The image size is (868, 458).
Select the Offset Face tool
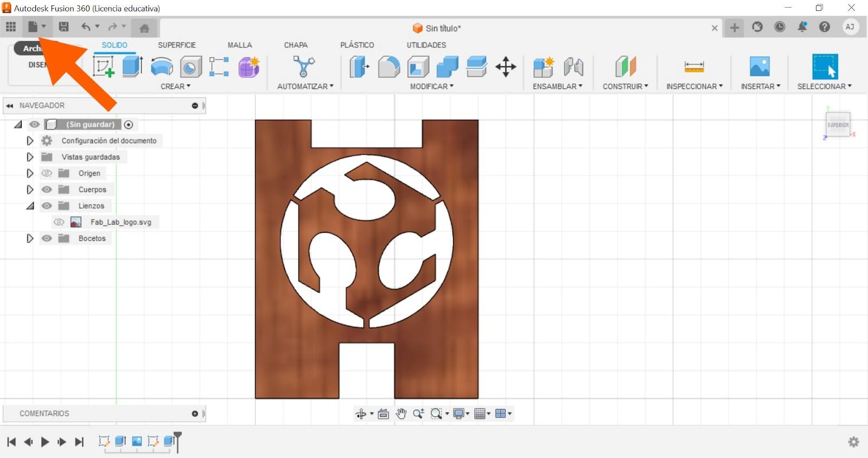(477, 67)
